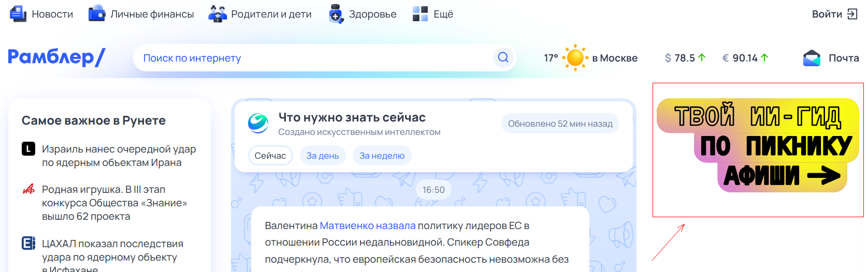The width and height of the screenshot is (868, 272).
Task: Open the Новости menu item
Action: [x=52, y=14]
